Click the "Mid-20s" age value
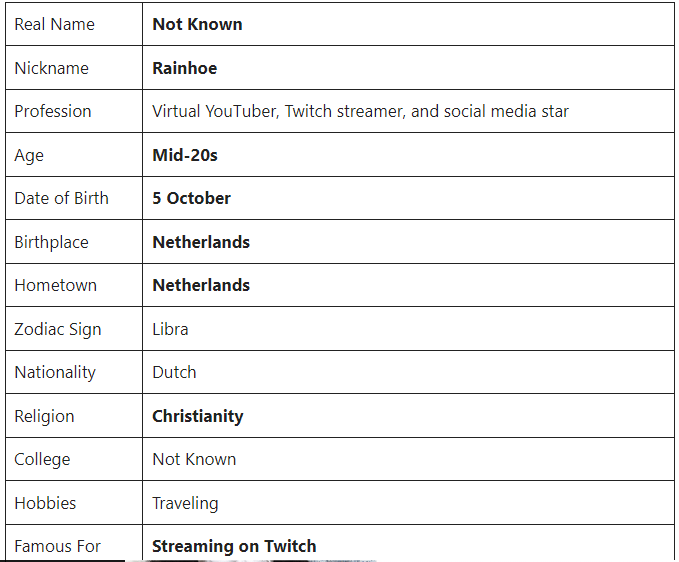Viewport: 679px width, 562px height. pos(185,155)
